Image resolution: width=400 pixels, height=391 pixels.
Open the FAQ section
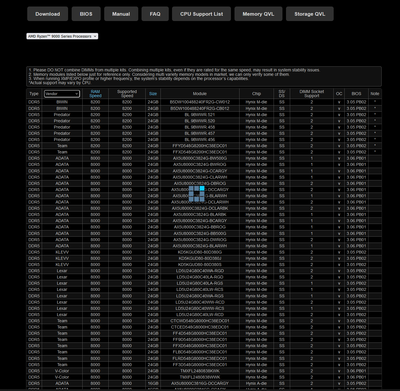coord(155,14)
